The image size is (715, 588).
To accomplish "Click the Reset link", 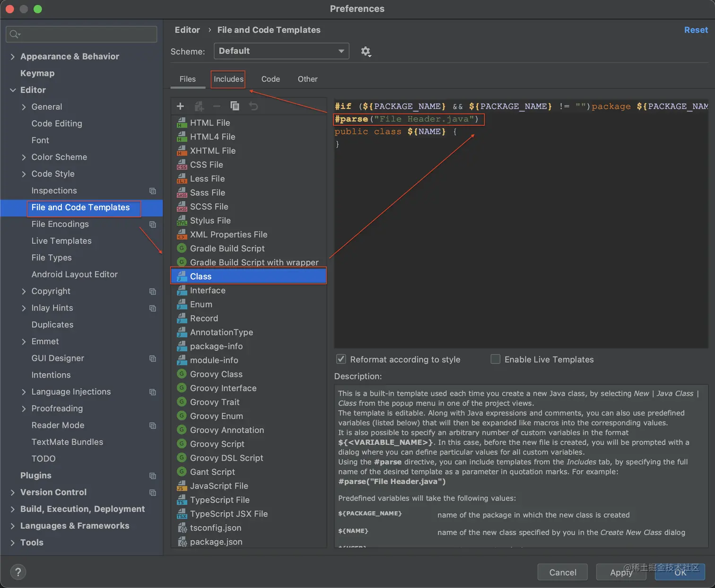I will (x=696, y=30).
